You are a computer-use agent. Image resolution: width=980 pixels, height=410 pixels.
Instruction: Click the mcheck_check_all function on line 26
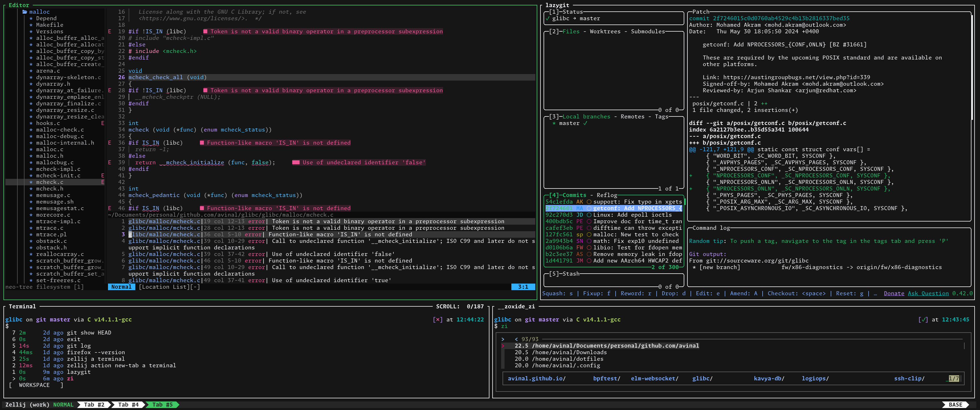point(156,77)
